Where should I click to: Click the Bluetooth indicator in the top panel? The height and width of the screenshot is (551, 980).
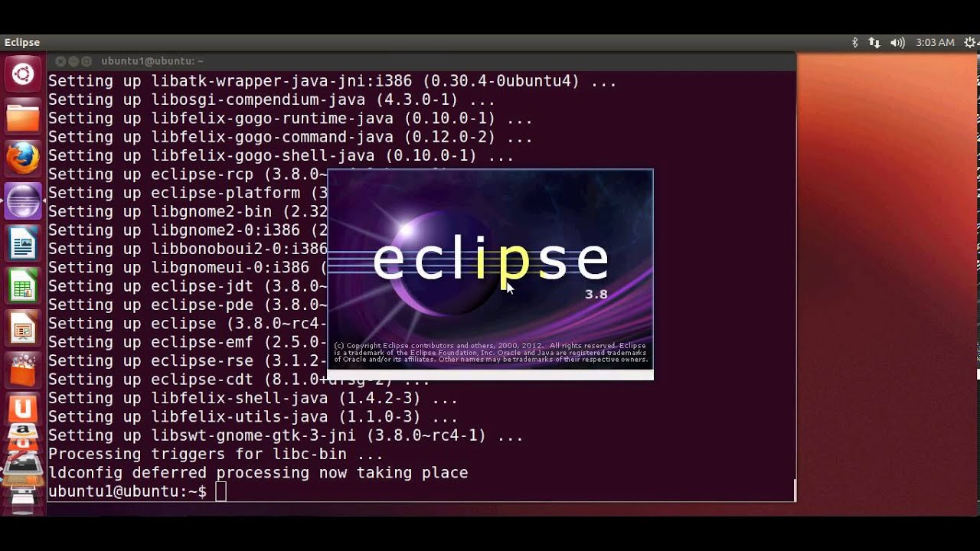[x=855, y=43]
